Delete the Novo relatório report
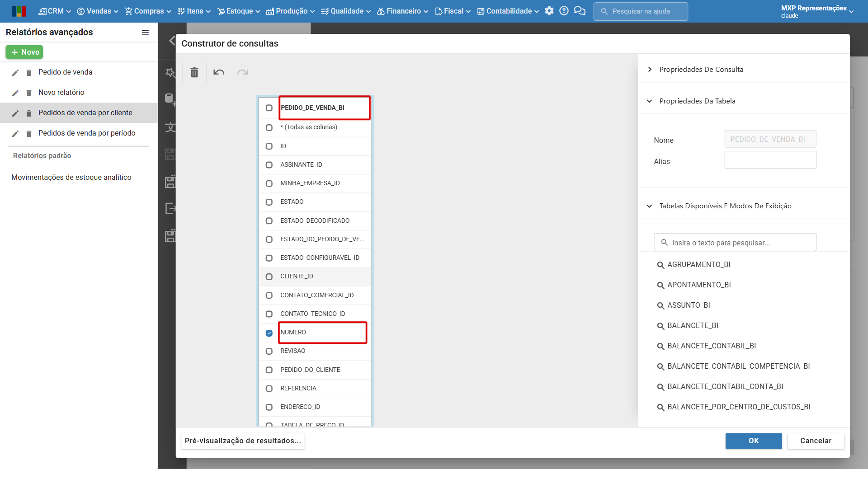The height and width of the screenshot is (488, 868). 29,93
